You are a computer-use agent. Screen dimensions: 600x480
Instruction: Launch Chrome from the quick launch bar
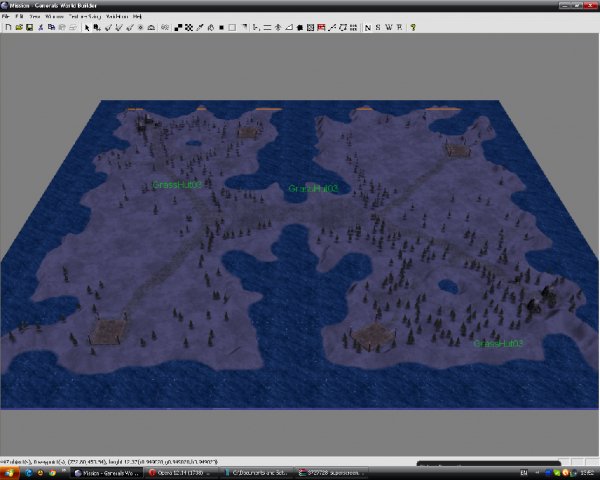point(52,473)
